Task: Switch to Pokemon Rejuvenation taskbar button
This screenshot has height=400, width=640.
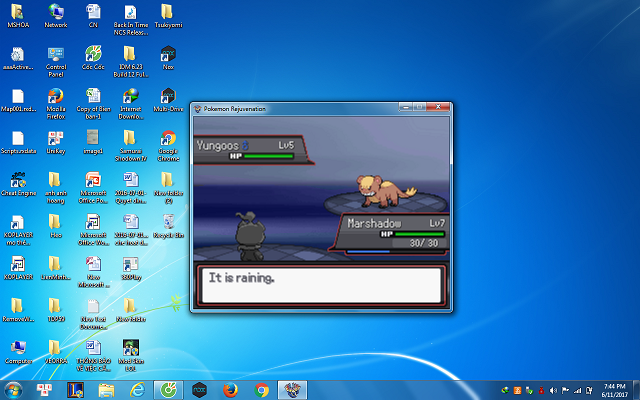Action: [x=292, y=391]
